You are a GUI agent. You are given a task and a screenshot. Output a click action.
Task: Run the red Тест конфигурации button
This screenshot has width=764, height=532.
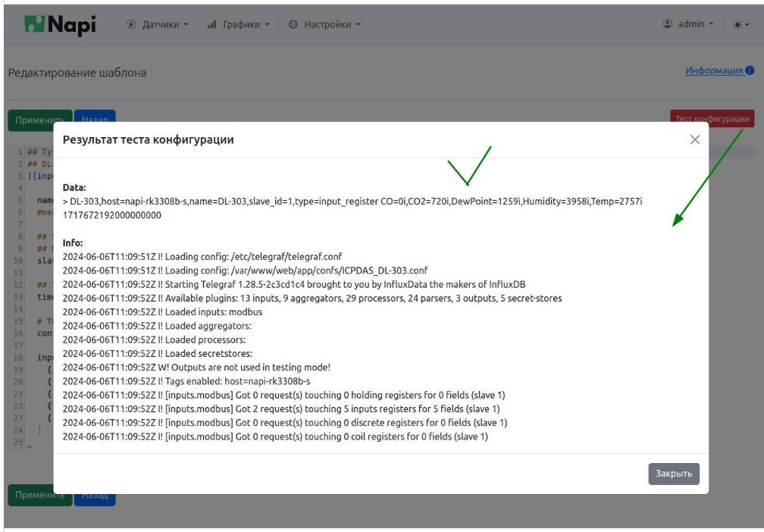coord(712,118)
